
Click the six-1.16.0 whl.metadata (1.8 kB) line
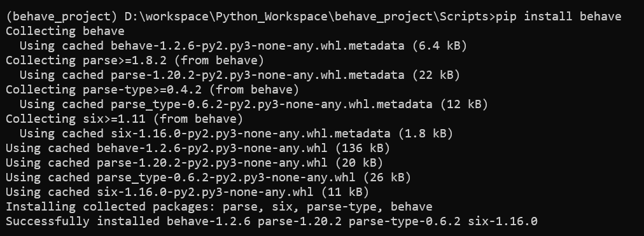[236, 134]
